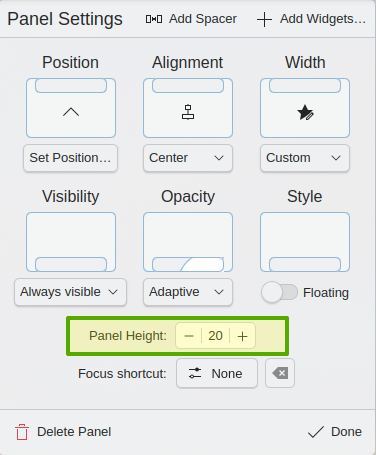
Task: Open the Opacity Adaptive dropdown
Action: pos(188,292)
